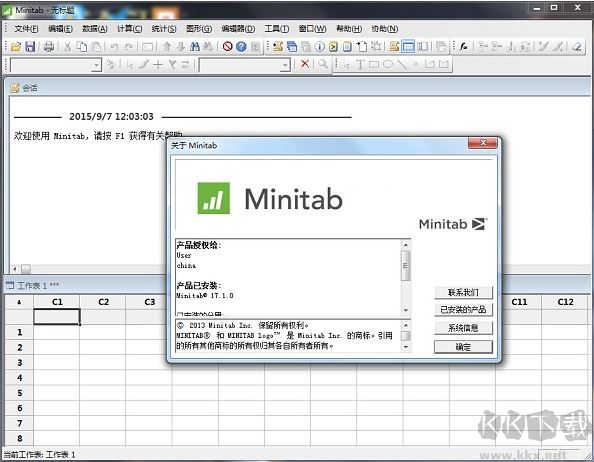Select the ellipse drawing tool

tap(388, 64)
